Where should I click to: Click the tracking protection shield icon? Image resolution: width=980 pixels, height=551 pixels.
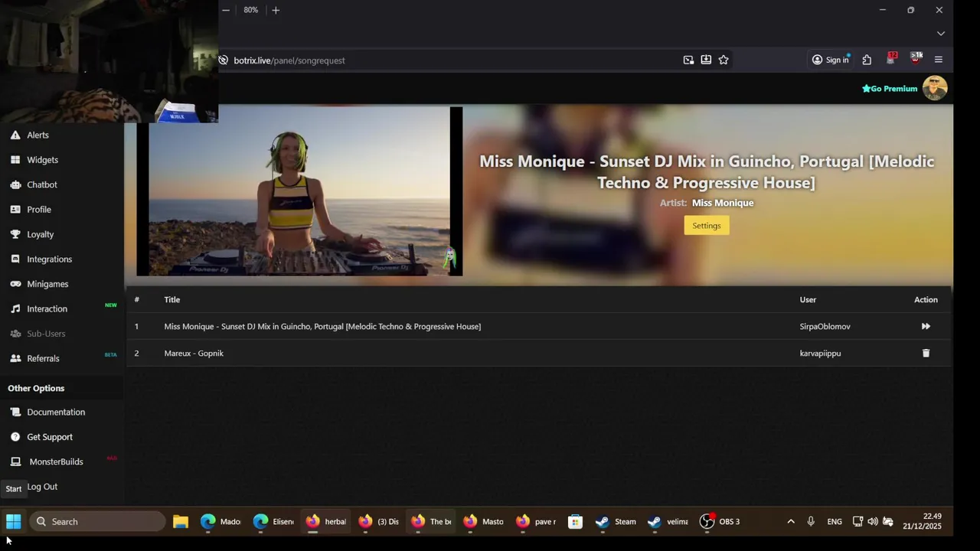(223, 60)
